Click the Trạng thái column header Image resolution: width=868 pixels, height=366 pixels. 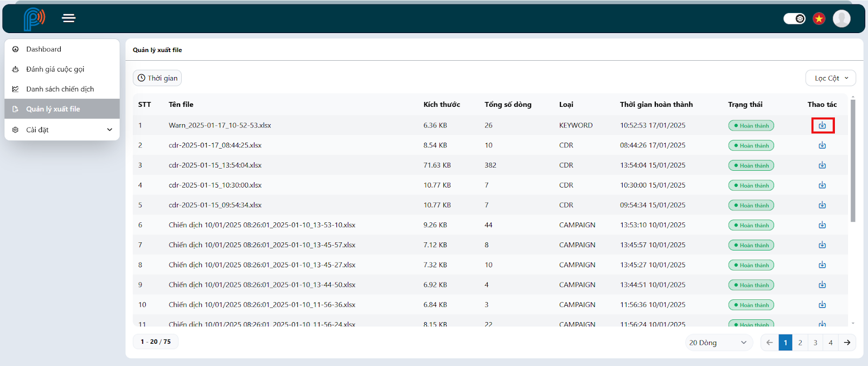745,105
